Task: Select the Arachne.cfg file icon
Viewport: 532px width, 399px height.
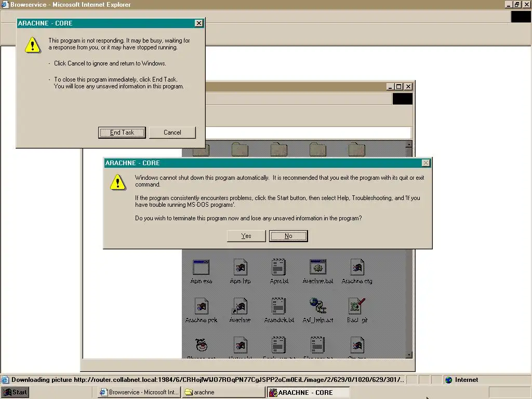Action: click(x=357, y=268)
